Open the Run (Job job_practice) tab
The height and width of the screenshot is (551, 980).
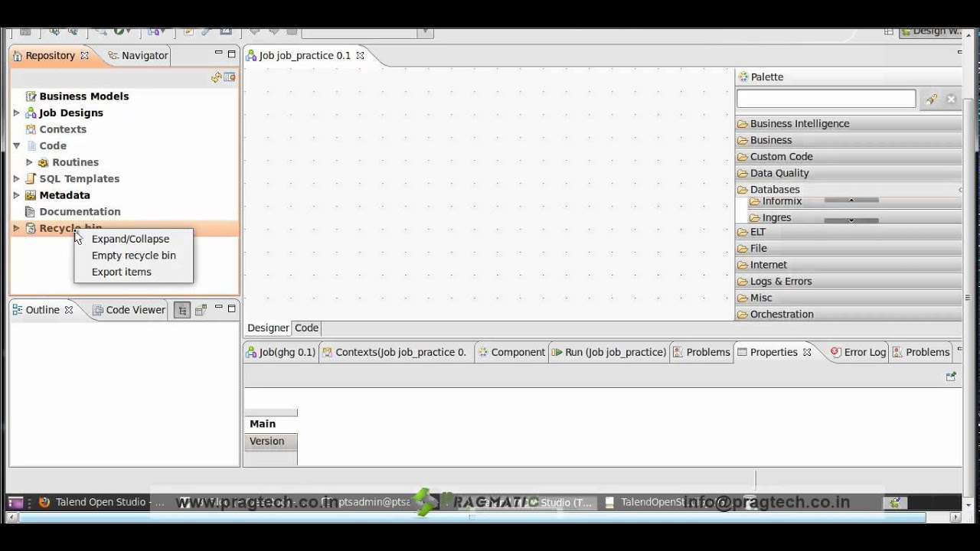(609, 353)
